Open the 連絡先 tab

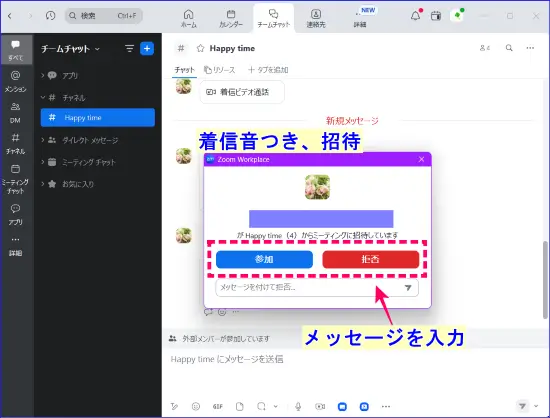tap(316, 19)
